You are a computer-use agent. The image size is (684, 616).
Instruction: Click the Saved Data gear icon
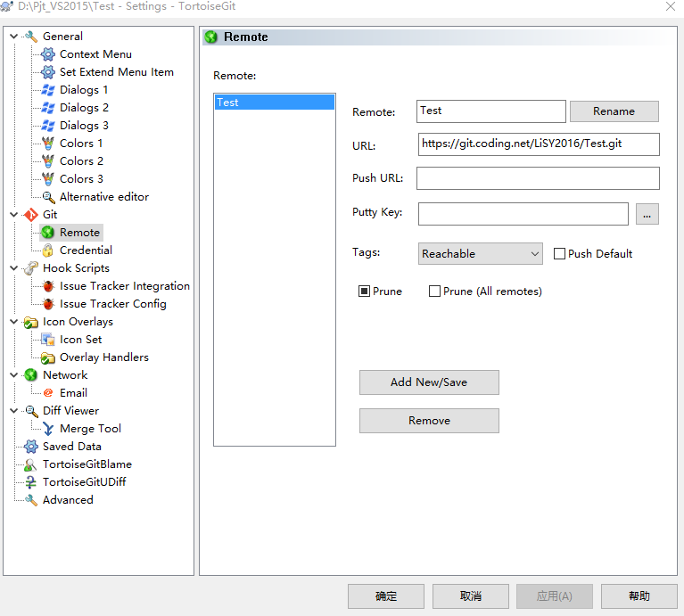[31, 447]
